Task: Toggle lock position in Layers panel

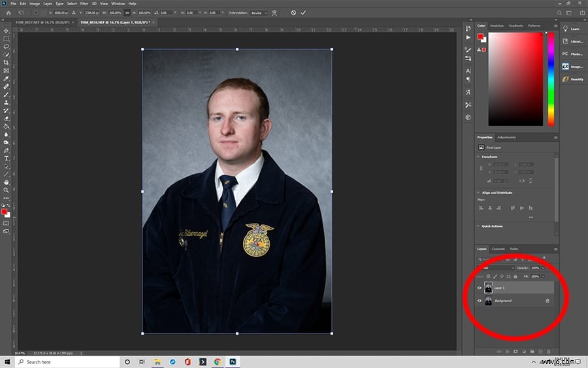Action: [502, 276]
